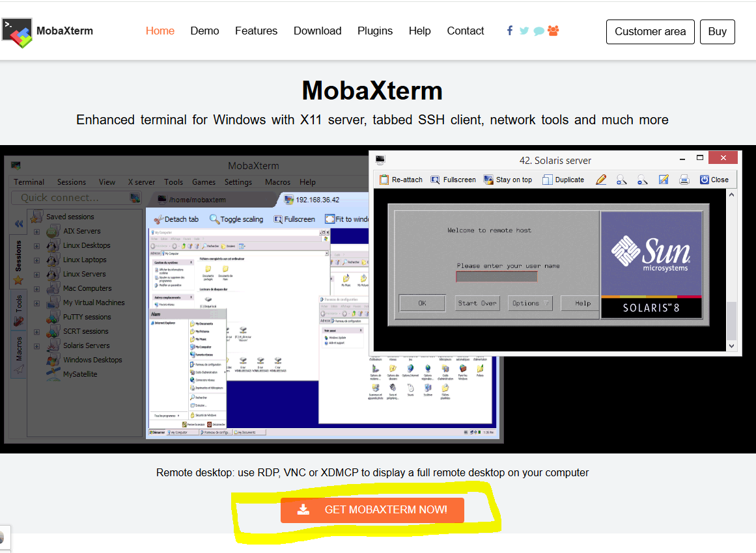Expand the Solaris Servers folder
Screen dimensions: 756x553
coord(36,346)
